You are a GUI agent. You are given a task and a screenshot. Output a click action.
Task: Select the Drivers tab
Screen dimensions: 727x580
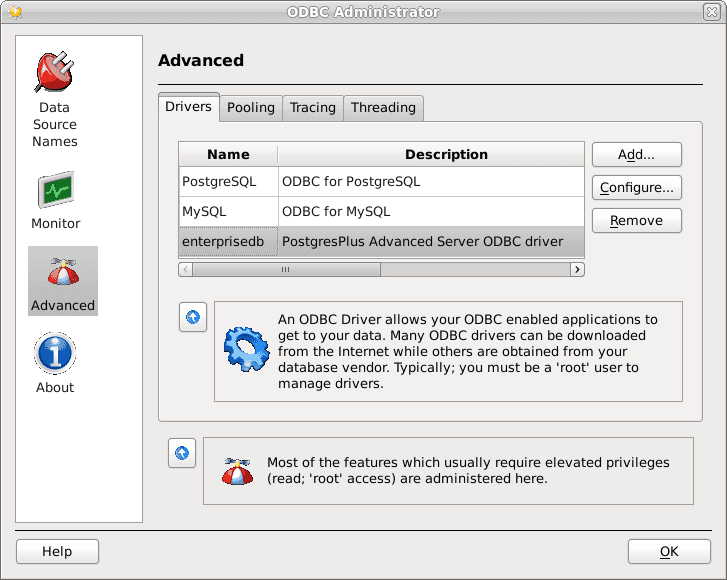tap(189, 107)
